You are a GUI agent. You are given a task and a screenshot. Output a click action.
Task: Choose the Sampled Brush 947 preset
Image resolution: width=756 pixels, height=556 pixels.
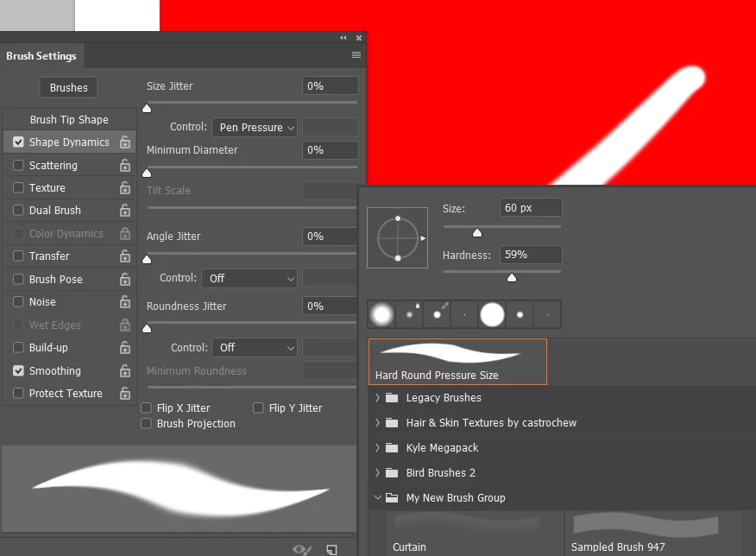(x=653, y=533)
